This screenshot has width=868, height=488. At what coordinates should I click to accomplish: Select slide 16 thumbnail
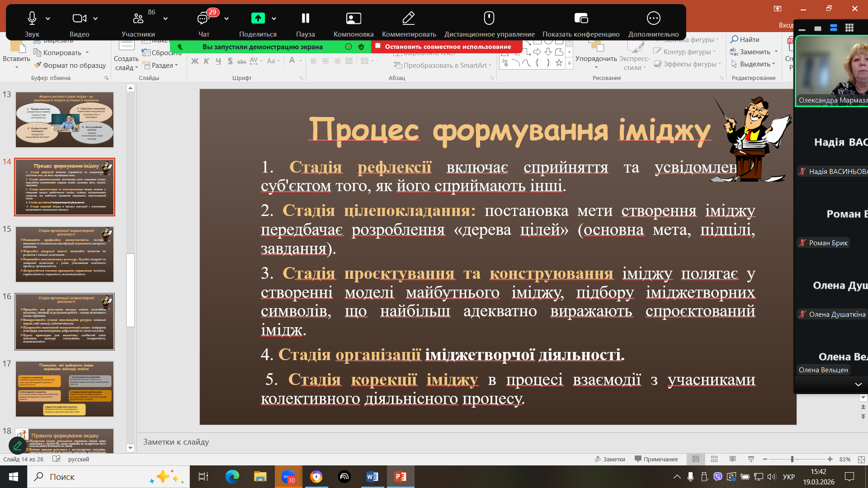pos(65,321)
